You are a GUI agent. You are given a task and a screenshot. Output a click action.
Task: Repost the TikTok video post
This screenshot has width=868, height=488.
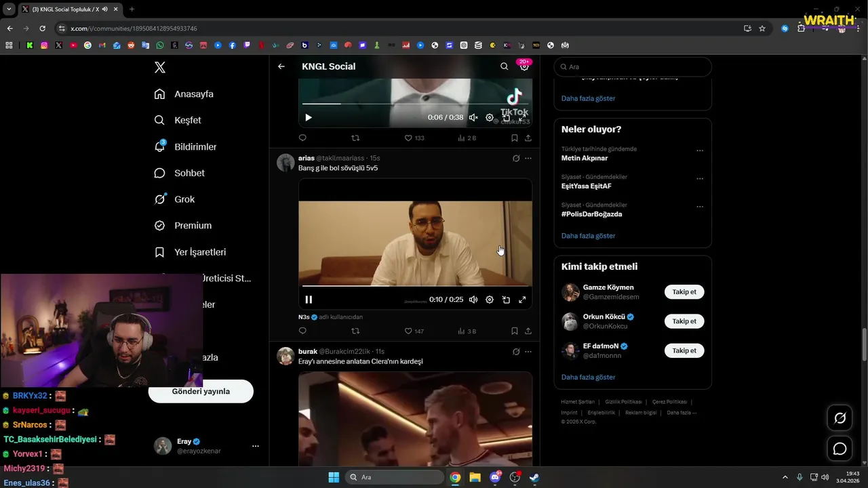(x=355, y=138)
